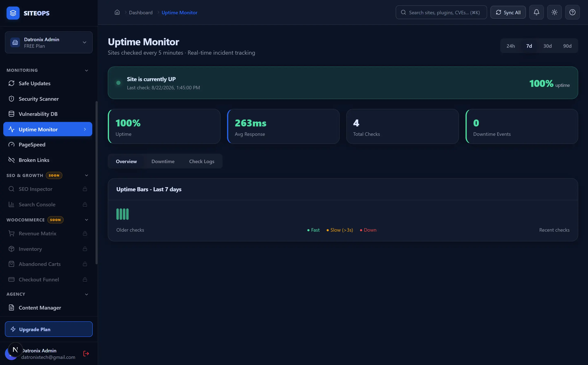This screenshot has height=365, width=588.
Task: Click the SOON badge next to WooCommerce
Action: tap(55, 220)
